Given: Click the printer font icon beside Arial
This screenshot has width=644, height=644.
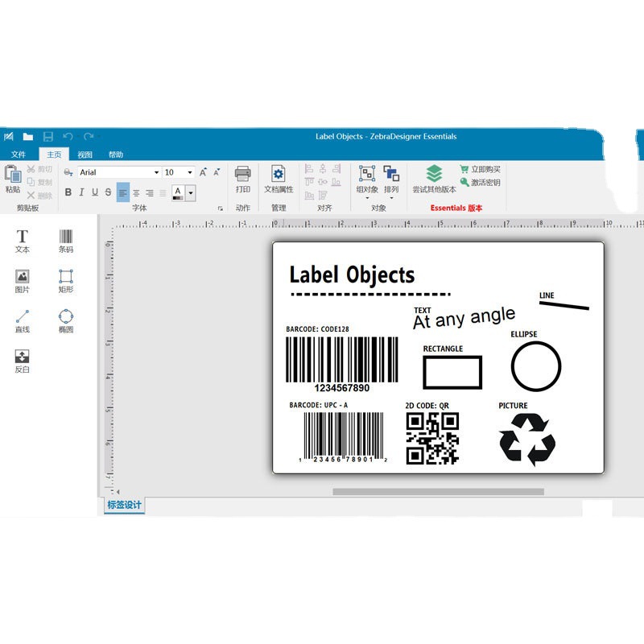Looking at the screenshot, I should coord(68,172).
